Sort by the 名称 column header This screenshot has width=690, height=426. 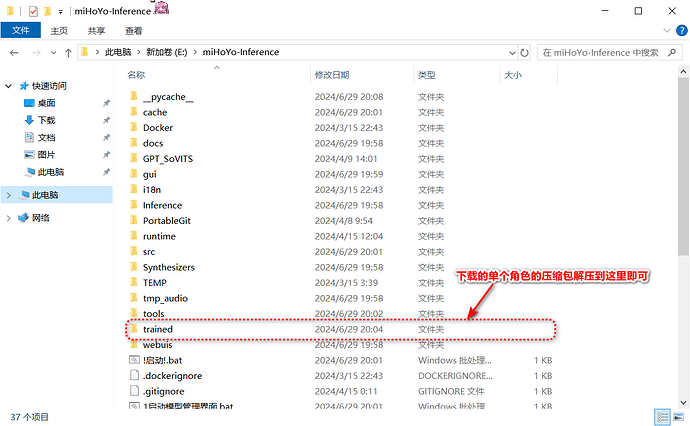[x=136, y=75]
